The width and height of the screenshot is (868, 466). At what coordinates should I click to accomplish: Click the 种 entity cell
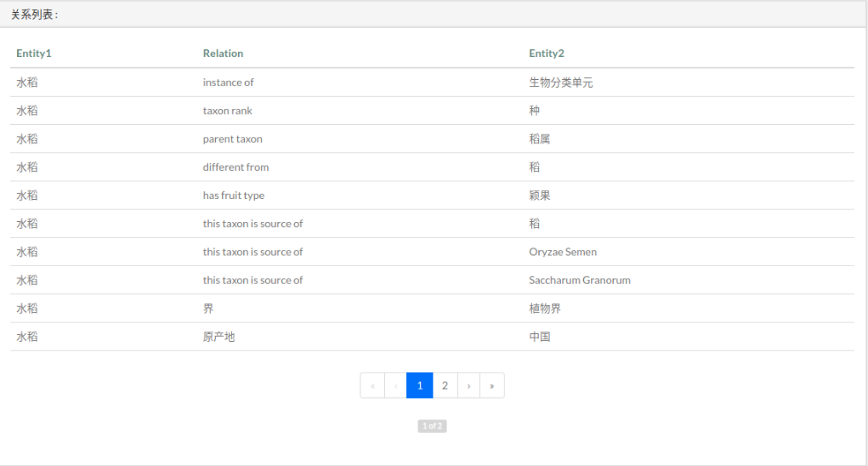tap(534, 111)
